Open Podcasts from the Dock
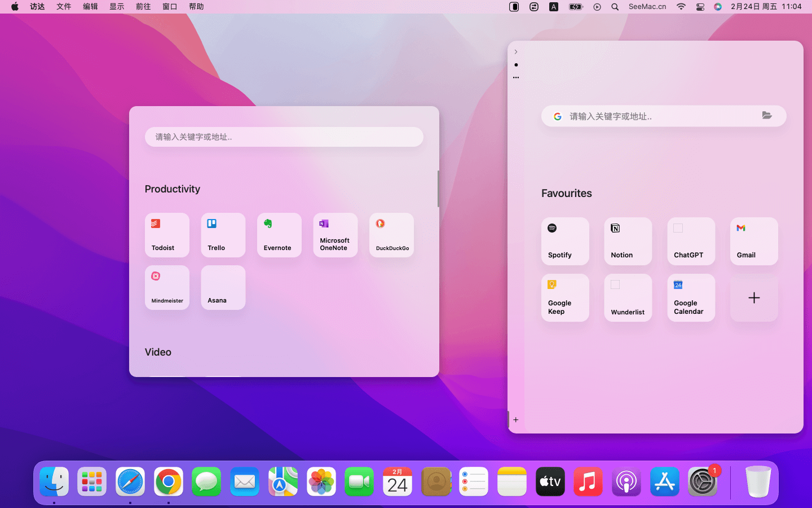Image resolution: width=812 pixels, height=508 pixels. tap(626, 482)
